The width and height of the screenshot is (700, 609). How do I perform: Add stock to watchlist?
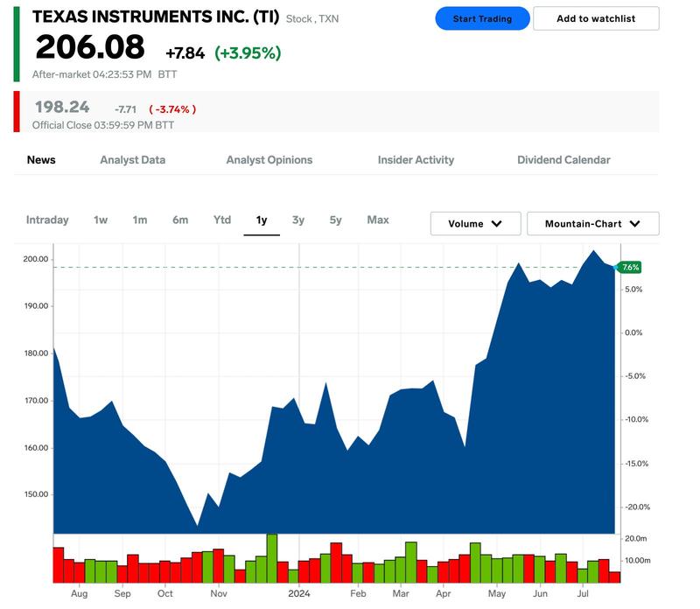pyautogui.click(x=596, y=18)
